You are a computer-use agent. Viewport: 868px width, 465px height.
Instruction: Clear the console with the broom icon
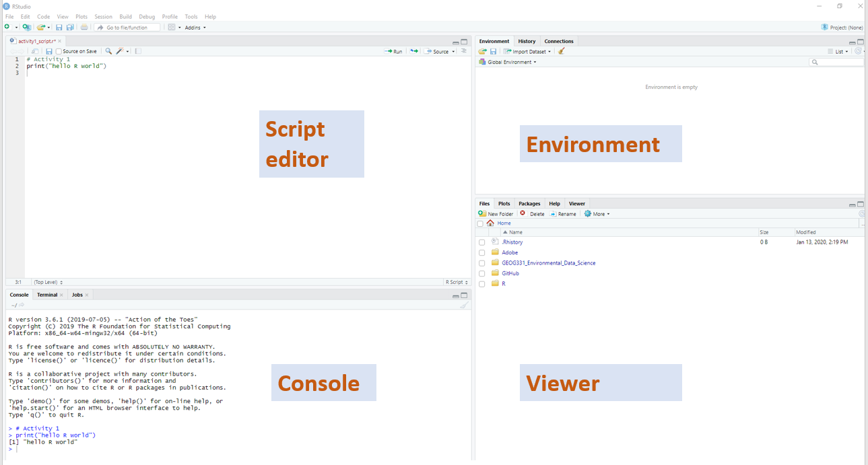[x=463, y=305]
